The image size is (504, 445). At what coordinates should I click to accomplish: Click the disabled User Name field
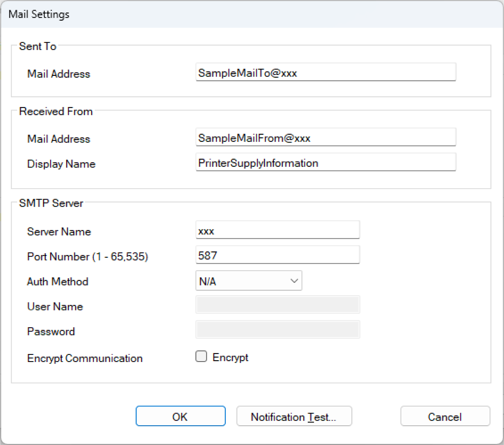277,305
